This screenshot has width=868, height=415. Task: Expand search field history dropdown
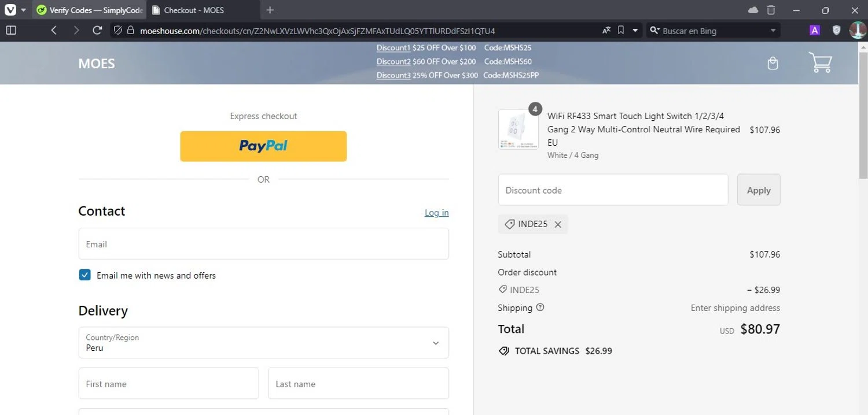(773, 31)
